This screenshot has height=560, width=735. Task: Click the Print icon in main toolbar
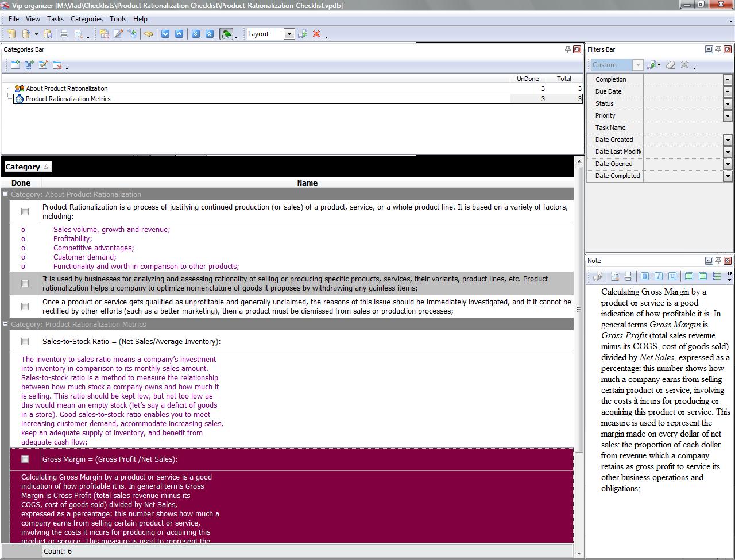[x=64, y=34]
